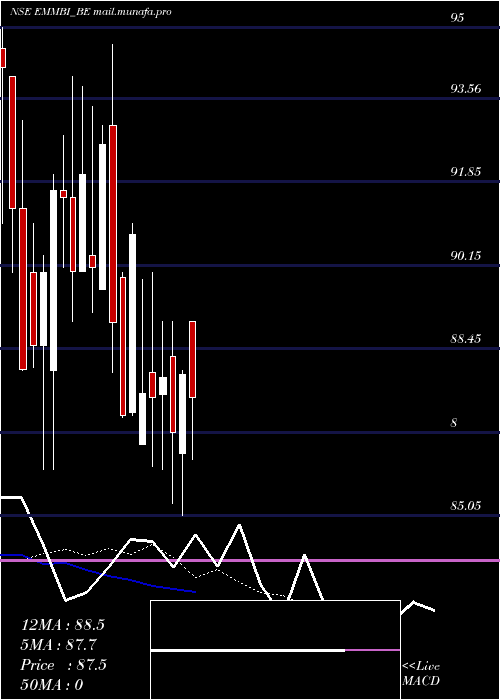Click the '50MA : 0' readout
Screen dimensions: 500x700
coord(52,685)
